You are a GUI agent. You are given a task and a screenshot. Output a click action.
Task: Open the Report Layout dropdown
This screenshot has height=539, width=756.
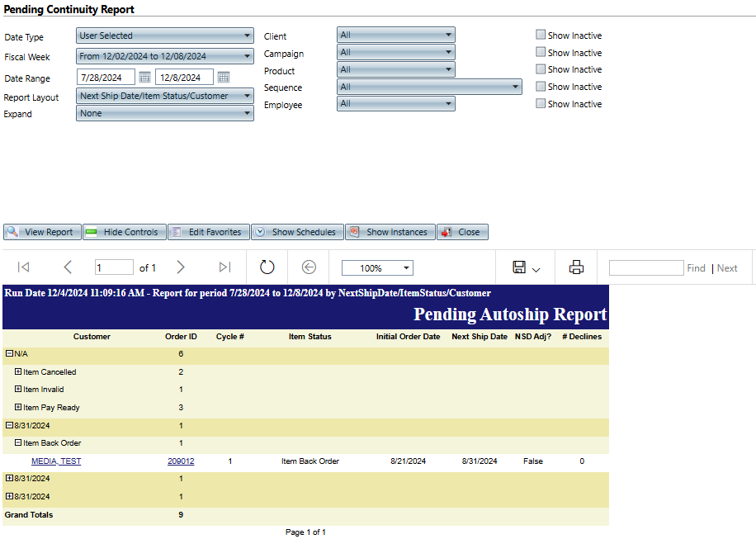(x=165, y=96)
